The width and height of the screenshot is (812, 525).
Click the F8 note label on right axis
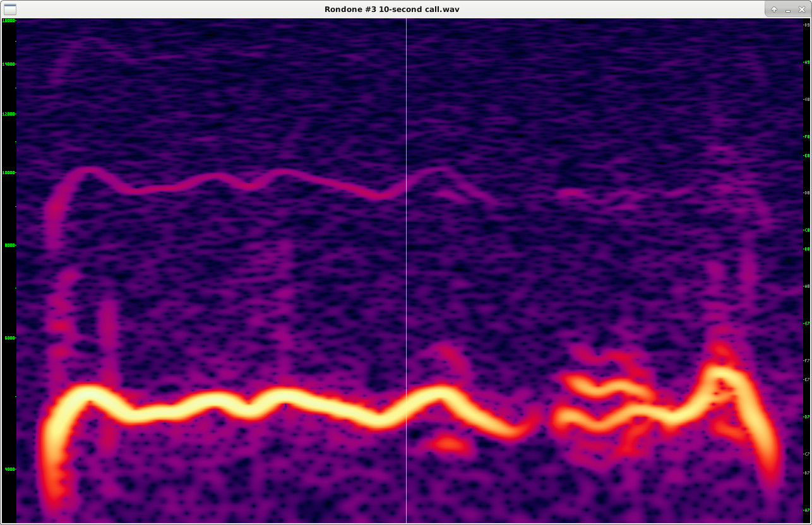[806, 136]
